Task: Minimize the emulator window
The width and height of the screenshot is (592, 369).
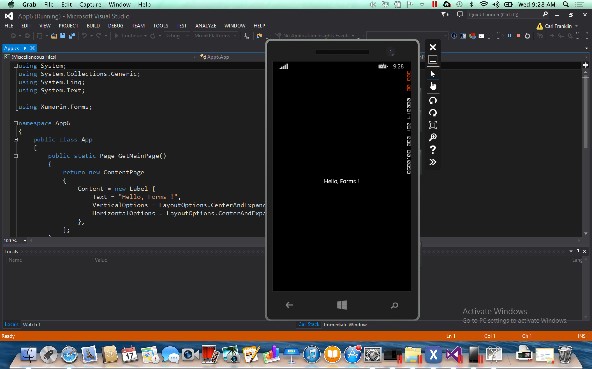Action: click(x=433, y=60)
